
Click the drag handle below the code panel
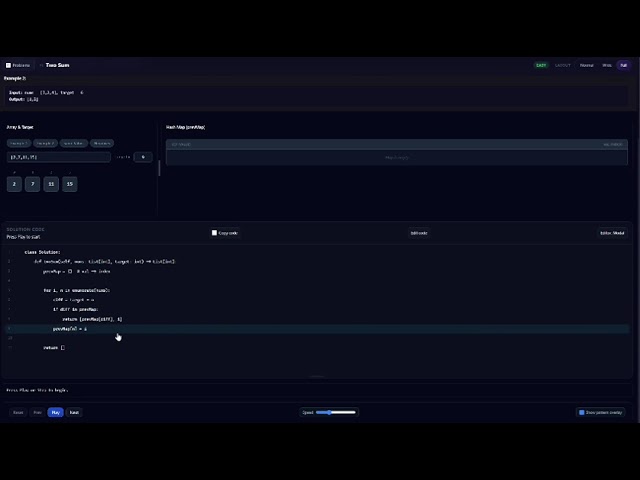tap(317, 376)
